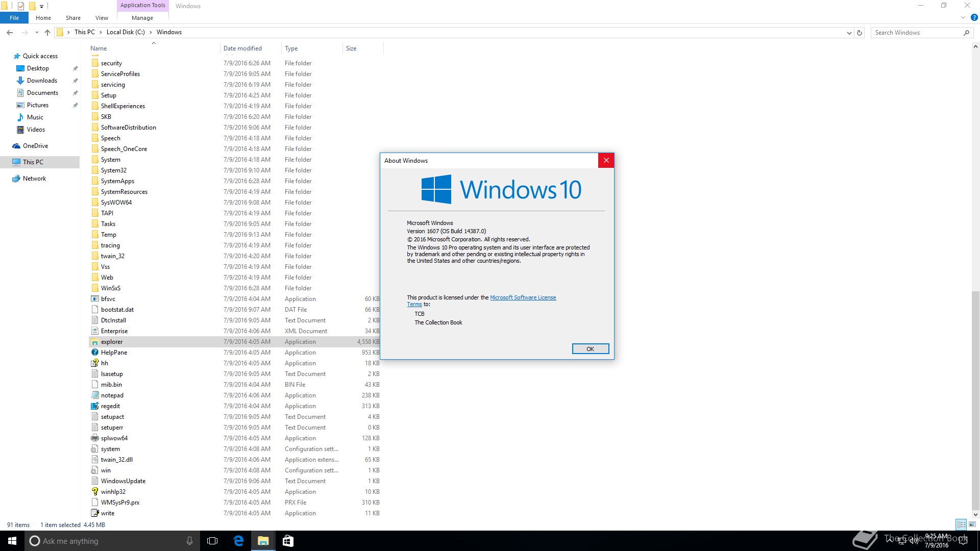
Task: Open address bar history dropdown
Action: [x=849, y=33]
